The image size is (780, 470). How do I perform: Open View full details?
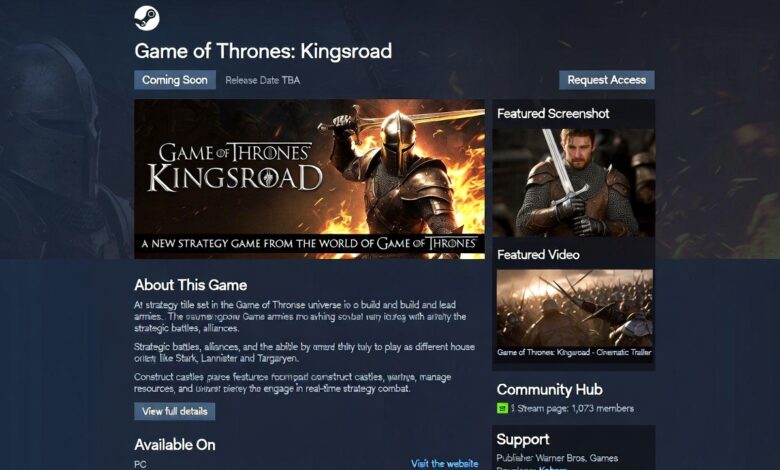pyautogui.click(x=175, y=411)
